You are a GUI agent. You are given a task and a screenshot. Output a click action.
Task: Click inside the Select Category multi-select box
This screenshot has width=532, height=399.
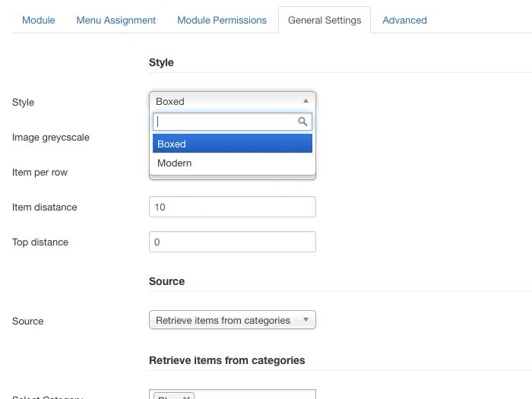[x=255, y=395]
